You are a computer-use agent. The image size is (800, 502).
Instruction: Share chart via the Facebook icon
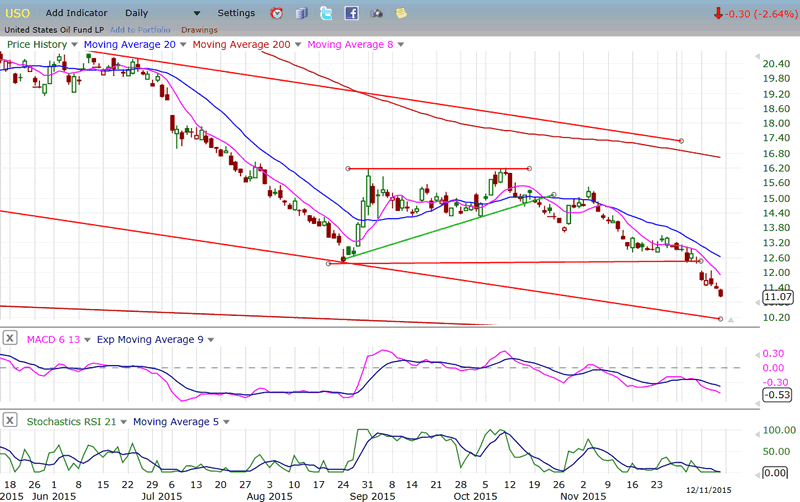pos(351,14)
